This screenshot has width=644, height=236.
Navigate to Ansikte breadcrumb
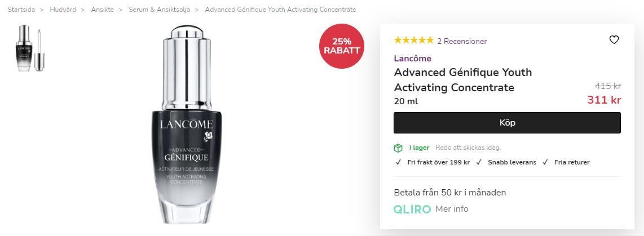pos(102,10)
